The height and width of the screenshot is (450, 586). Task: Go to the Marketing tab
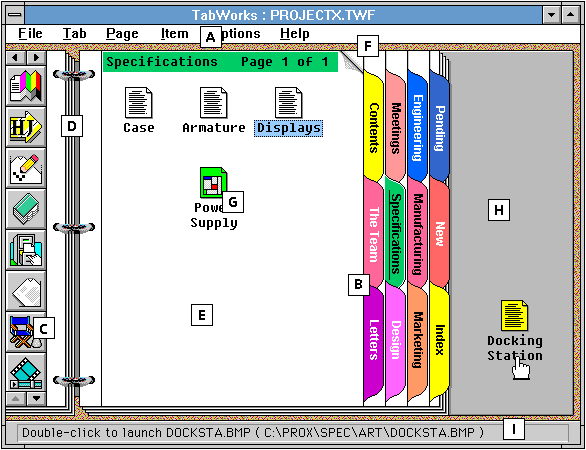click(x=417, y=340)
